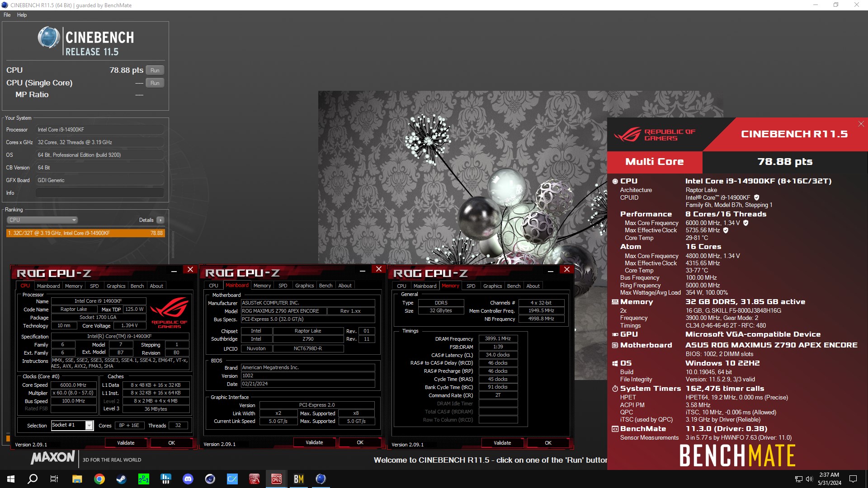Launch File Explorer from the taskbar
This screenshot has height=488, width=868.
point(77,479)
